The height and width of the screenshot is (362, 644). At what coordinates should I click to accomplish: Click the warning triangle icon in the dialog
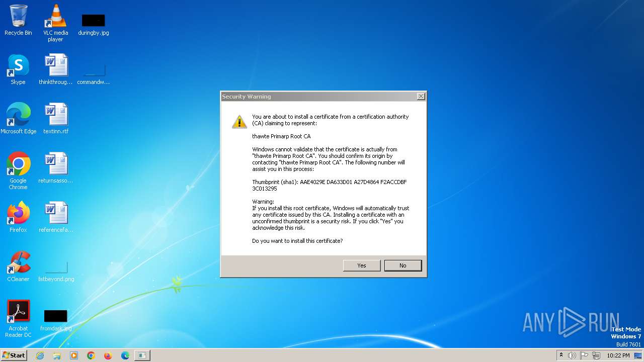(x=239, y=121)
